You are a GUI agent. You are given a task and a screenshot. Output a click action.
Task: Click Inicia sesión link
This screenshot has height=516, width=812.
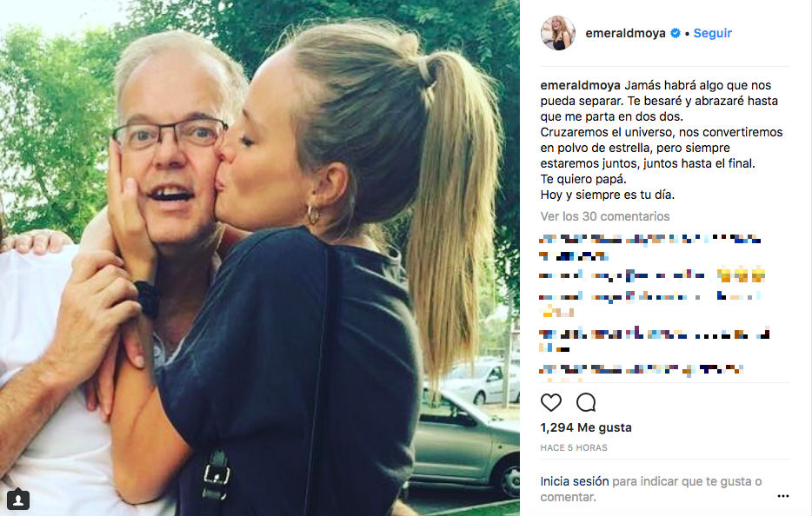click(575, 481)
